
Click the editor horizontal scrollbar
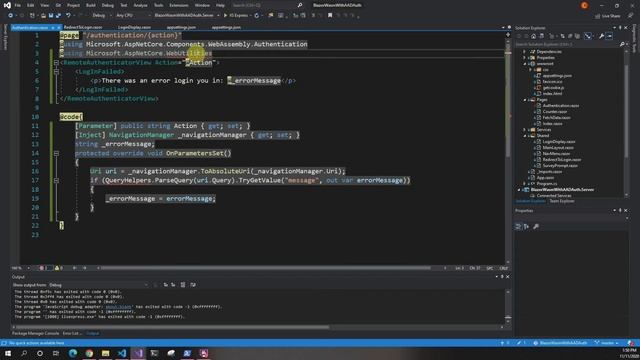(265, 268)
